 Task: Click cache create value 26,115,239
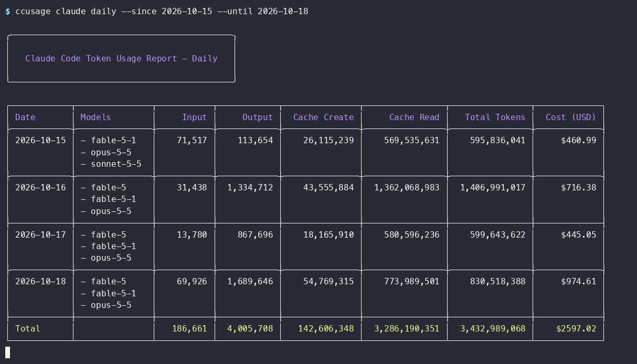pyautogui.click(x=328, y=140)
